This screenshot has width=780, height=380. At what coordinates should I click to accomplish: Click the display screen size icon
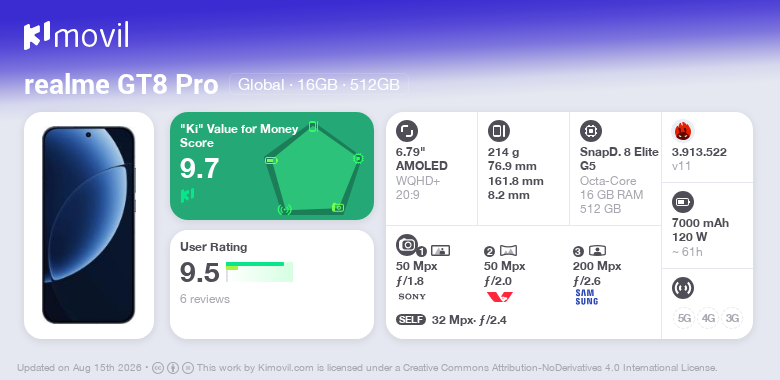click(407, 131)
